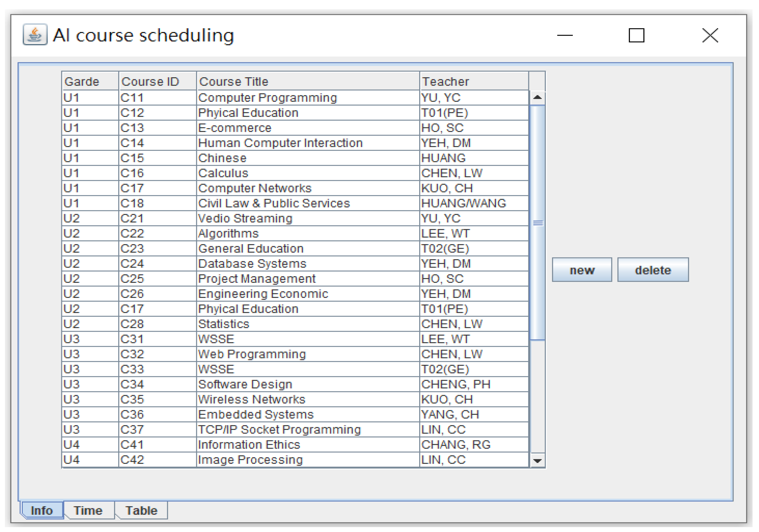Switch to the Table tab
The image size is (759, 532).
pyautogui.click(x=141, y=510)
